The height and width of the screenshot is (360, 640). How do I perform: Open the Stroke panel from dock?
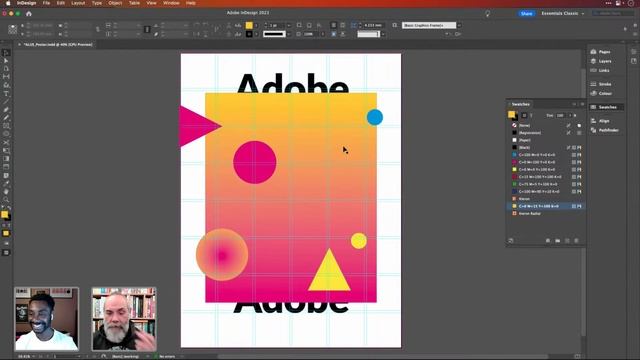pyautogui.click(x=600, y=84)
